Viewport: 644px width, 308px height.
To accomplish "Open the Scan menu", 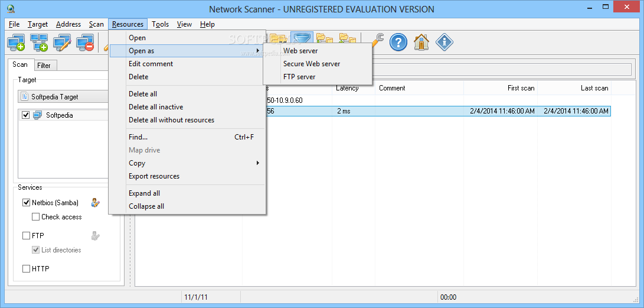I will pyautogui.click(x=97, y=24).
